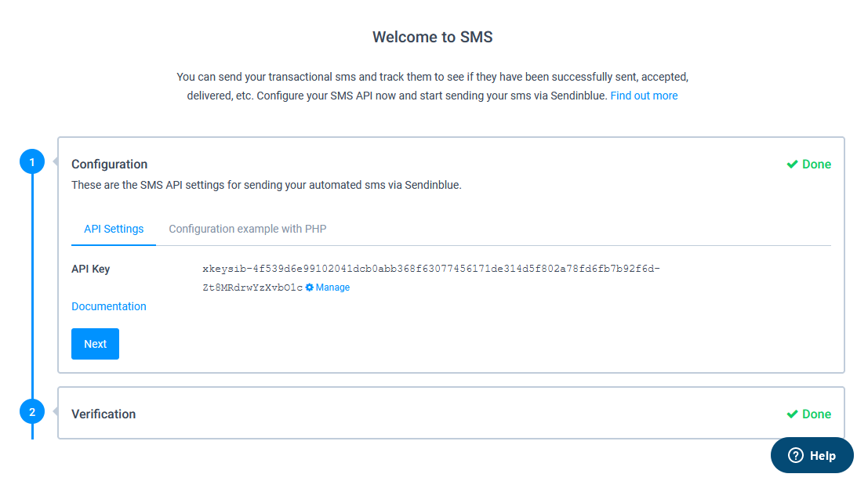This screenshot has width=868, height=481.
Task: Click the green checkmark in Configuration
Action: (x=792, y=165)
